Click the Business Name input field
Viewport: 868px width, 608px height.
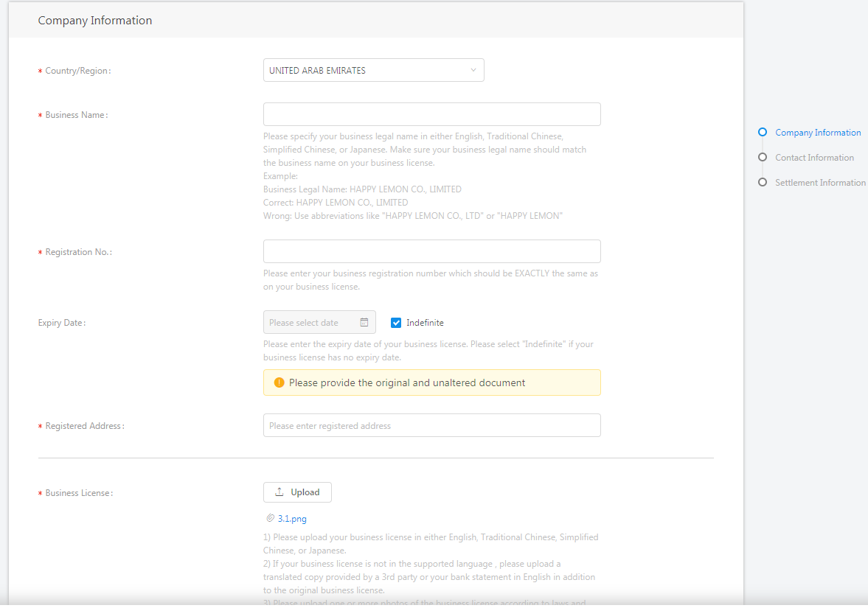(x=431, y=115)
